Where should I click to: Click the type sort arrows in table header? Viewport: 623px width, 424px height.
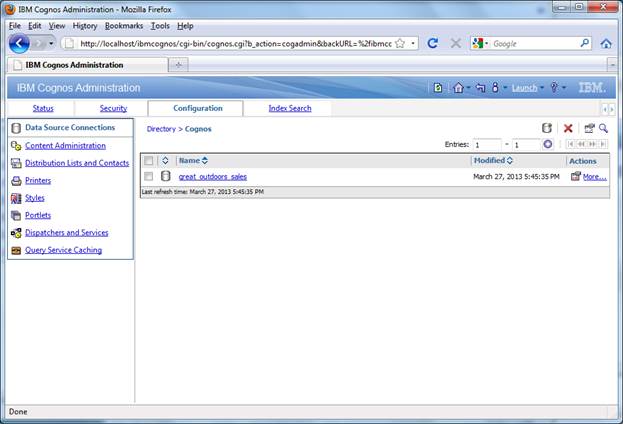pos(165,161)
